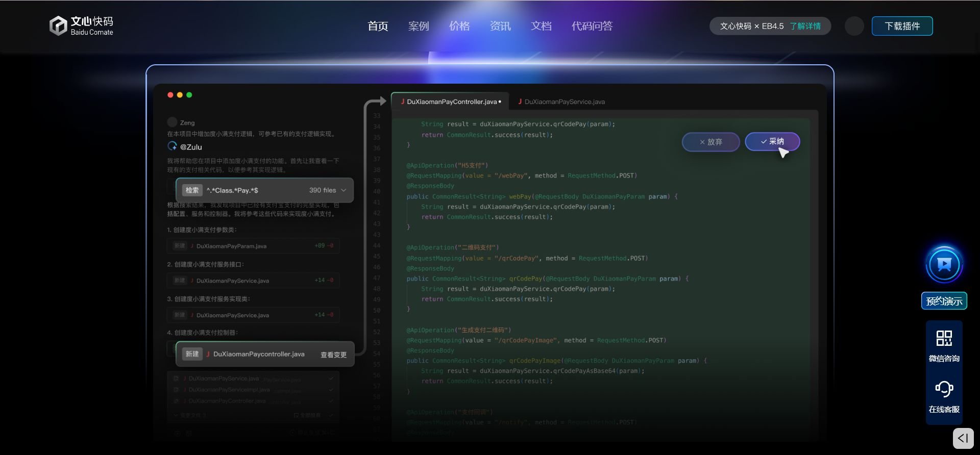The width and height of the screenshot is (980, 455).
Task: Accept changes with 采纳 button
Action: coord(772,141)
